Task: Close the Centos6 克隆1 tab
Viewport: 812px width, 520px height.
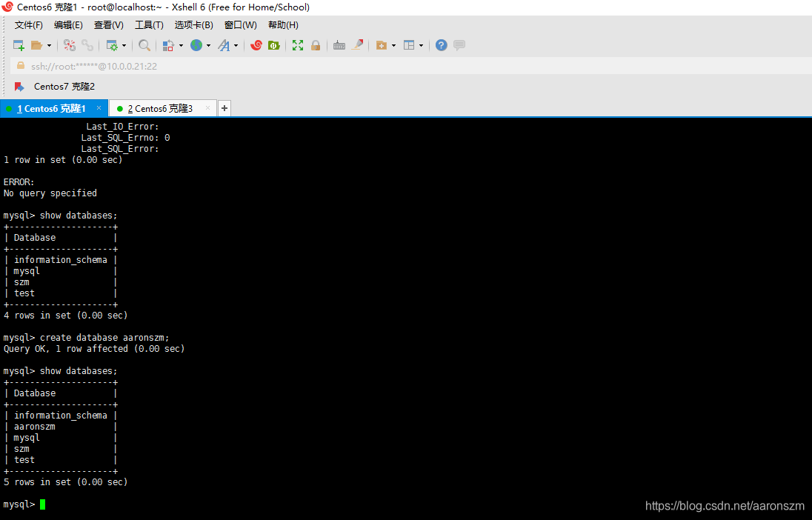Action: point(99,108)
